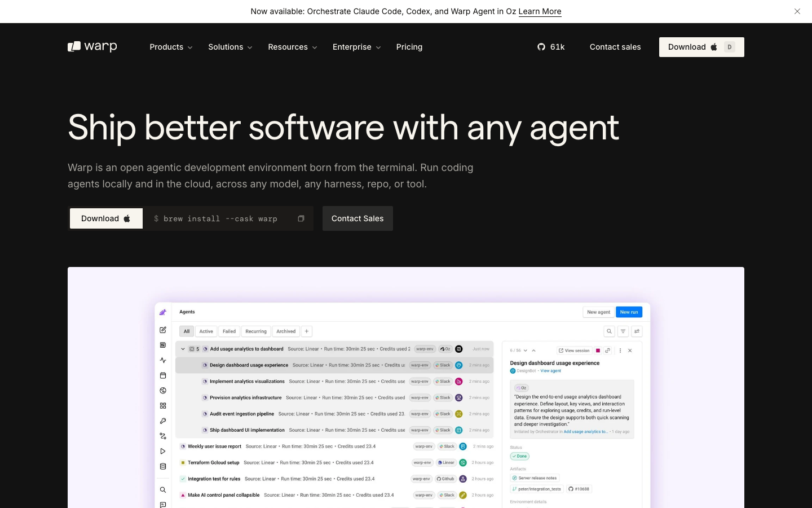Select the Integration test for rules row
This screenshot has height=508, width=812.
(334, 479)
